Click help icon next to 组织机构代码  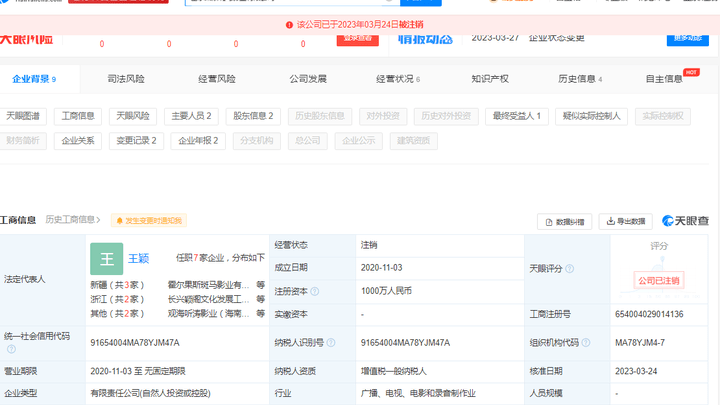[585, 343]
